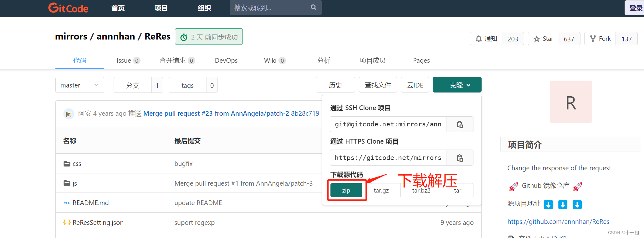Click the branch count 1
644x238 pixels.
pyautogui.click(x=157, y=85)
